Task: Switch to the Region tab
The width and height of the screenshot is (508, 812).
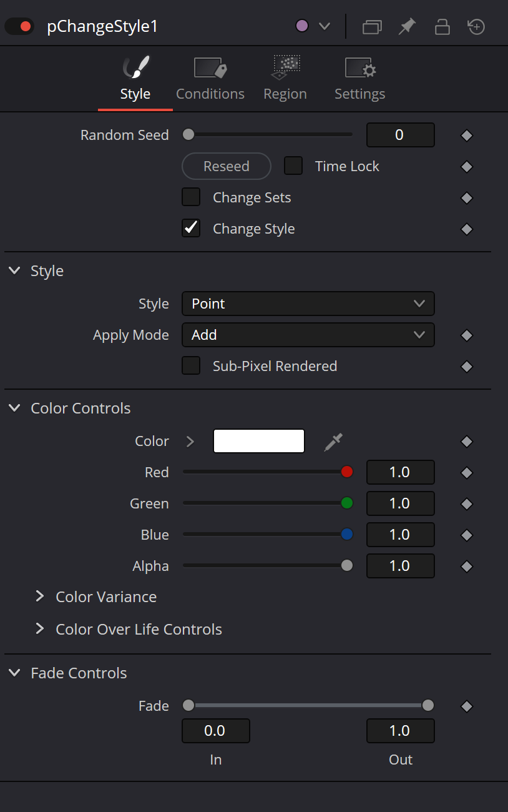Action: [x=285, y=79]
